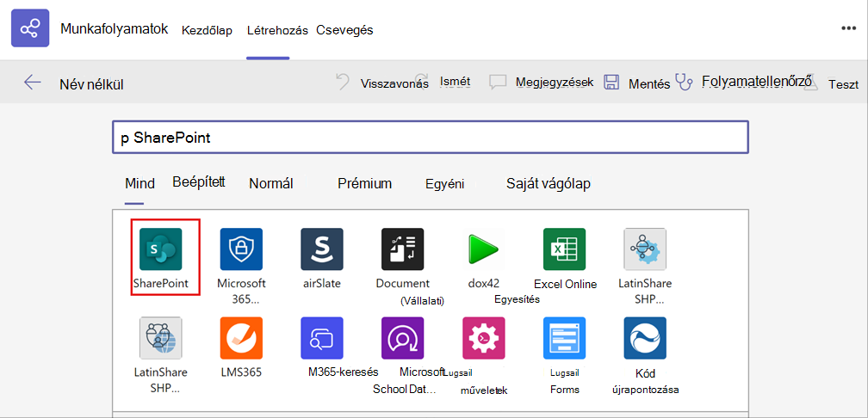Run the Folyamatellenőrző flow checker
The width and height of the screenshot is (868, 418).
click(x=757, y=81)
